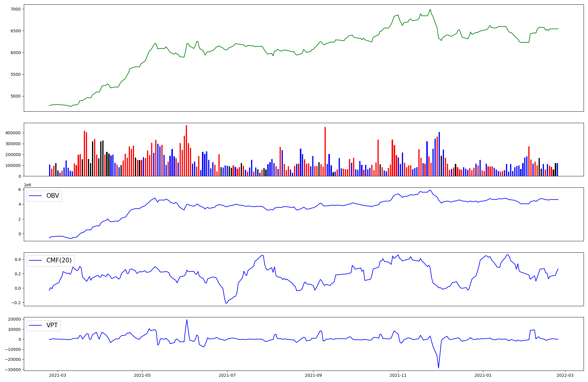Click the tall red volume bar in mid-September 2021
This screenshot has width=588, height=382.
325,151
